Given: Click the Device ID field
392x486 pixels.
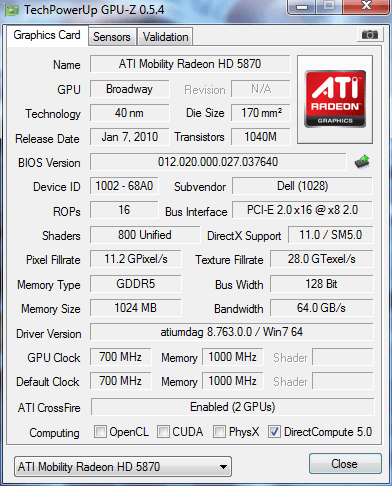Looking at the screenshot, I should 124,186.
